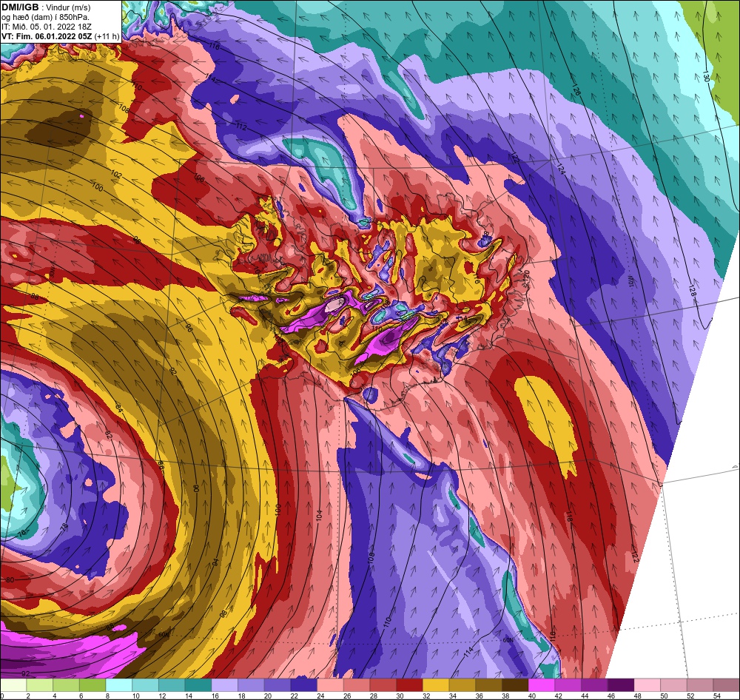Screen dimensions: 740x700
Task: Click the '80' contour label
Action: coord(10,580)
